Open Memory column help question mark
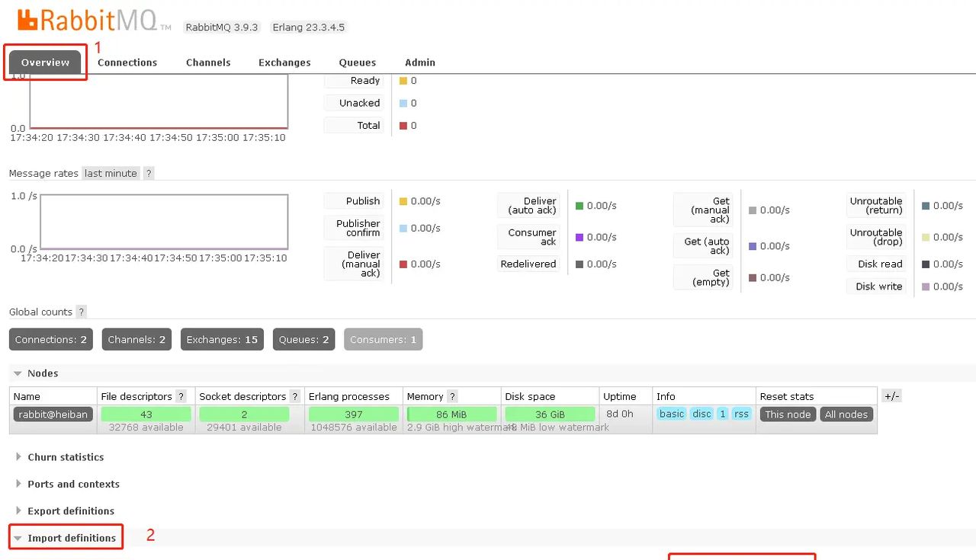Screen dimensions: 976x560 click(x=452, y=397)
